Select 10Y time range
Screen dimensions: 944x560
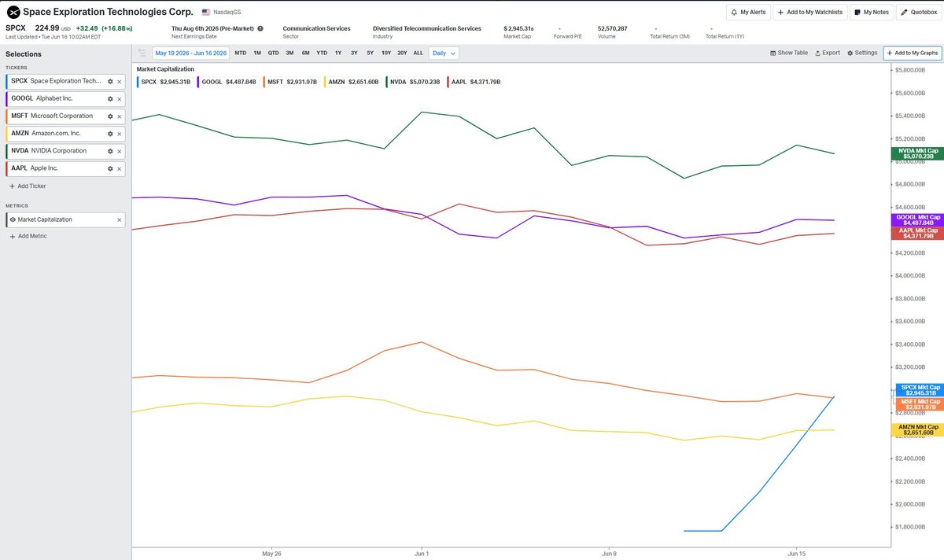pyautogui.click(x=386, y=53)
